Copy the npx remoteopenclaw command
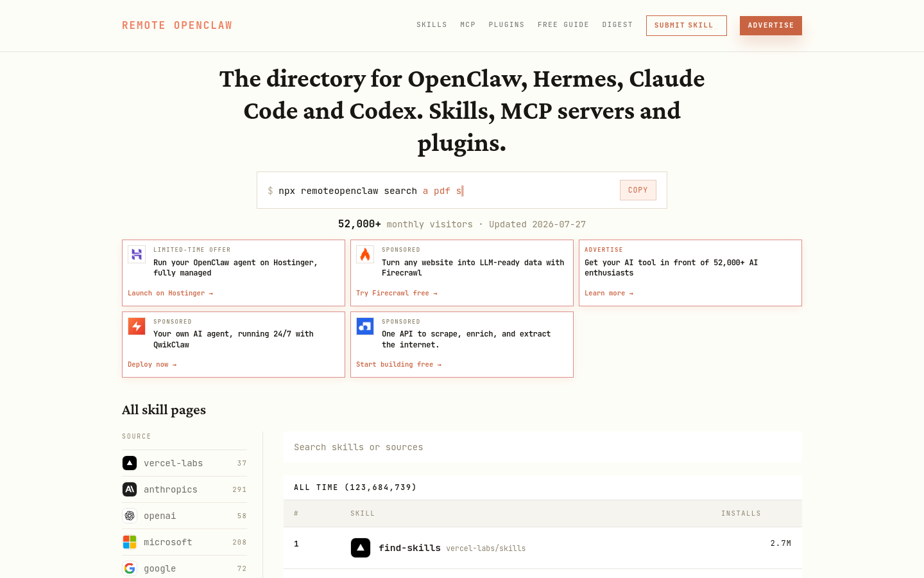Viewport: 924px width, 578px height. coord(638,190)
